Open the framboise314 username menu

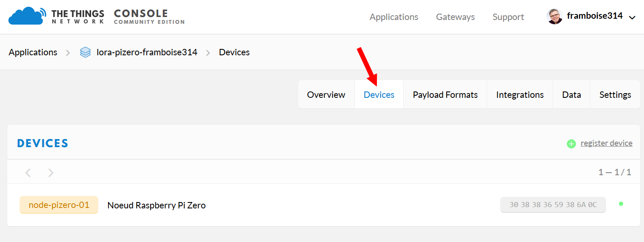[x=595, y=16]
